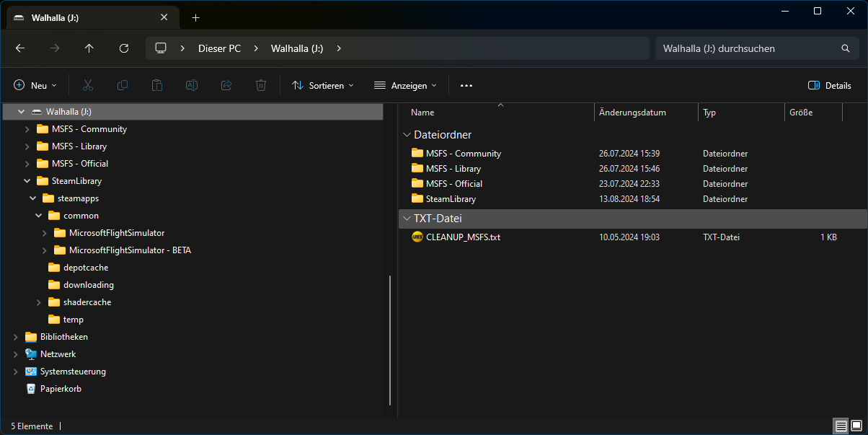Click the Share icon in toolbar
The width and height of the screenshot is (868, 435).
click(226, 85)
